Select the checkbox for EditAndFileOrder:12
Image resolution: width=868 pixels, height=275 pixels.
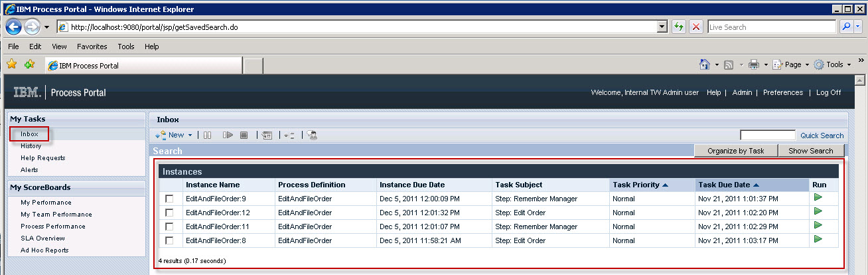pos(169,213)
